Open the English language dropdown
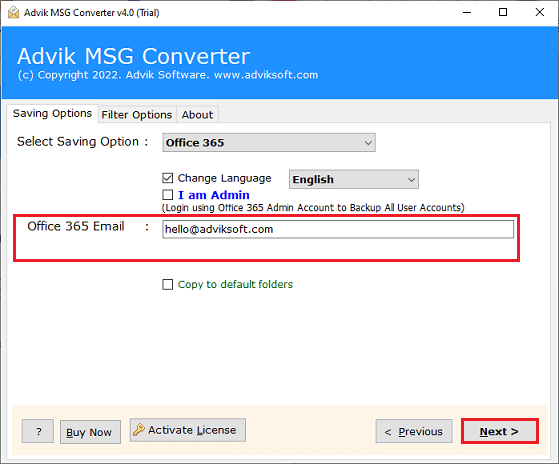The height and width of the screenshot is (464, 559). click(354, 179)
